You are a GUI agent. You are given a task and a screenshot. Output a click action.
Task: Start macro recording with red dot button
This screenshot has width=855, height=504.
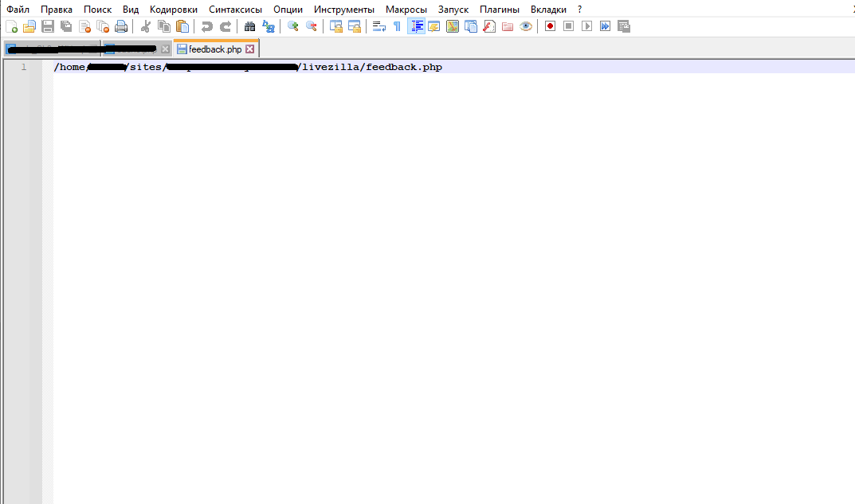[550, 26]
